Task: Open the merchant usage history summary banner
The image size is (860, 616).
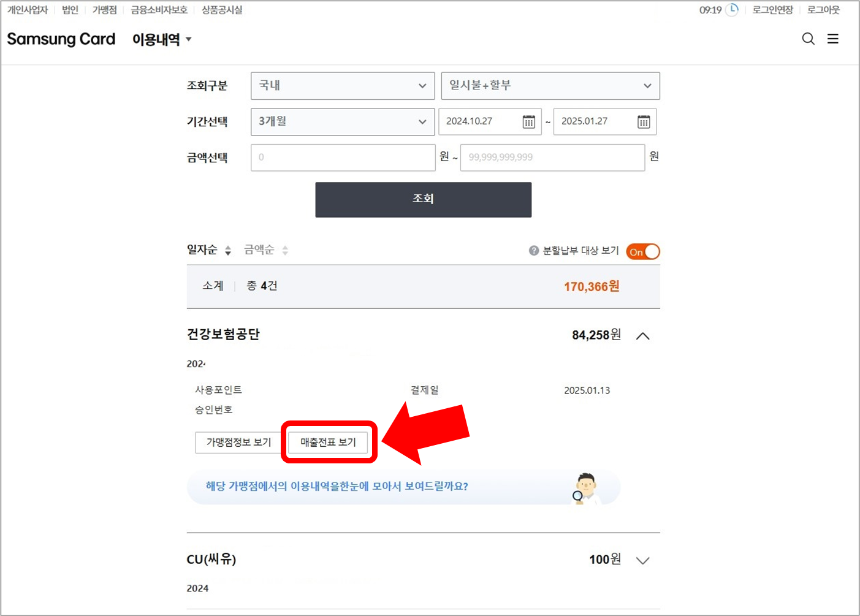Action: pyautogui.click(x=404, y=487)
